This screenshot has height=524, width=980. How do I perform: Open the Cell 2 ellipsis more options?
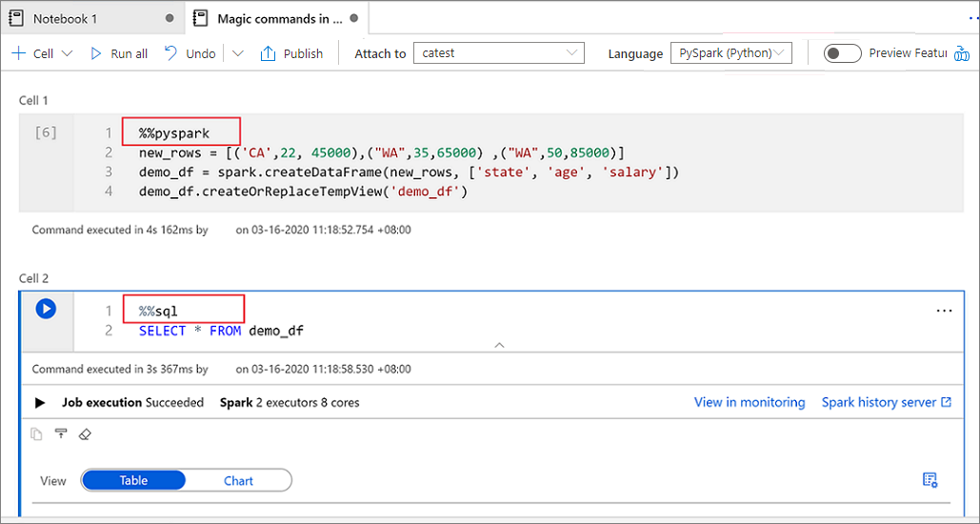point(944,311)
